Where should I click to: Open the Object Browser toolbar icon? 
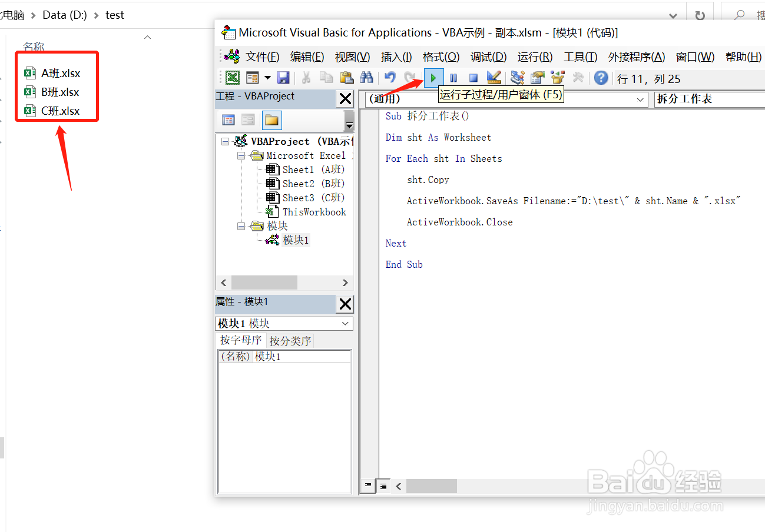[x=558, y=78]
